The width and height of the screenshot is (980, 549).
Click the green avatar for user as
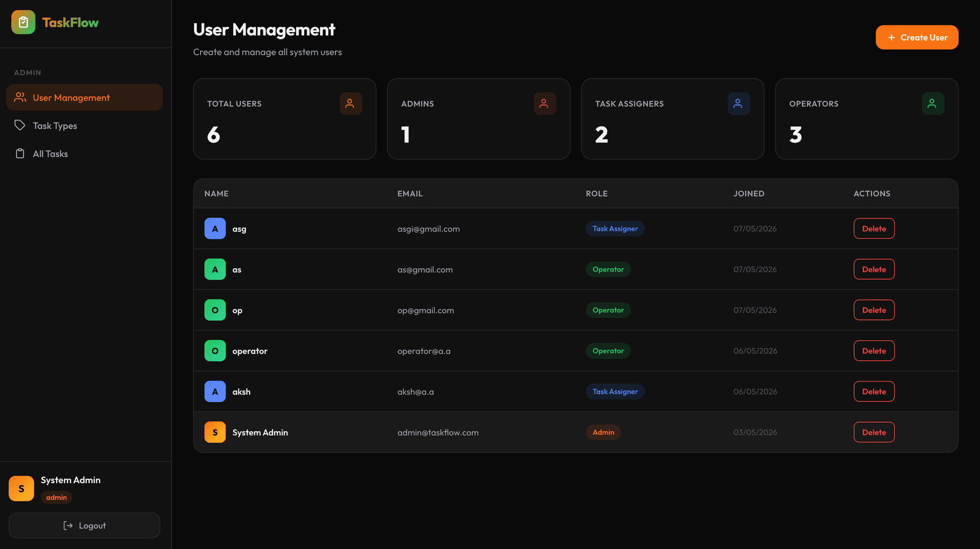(x=215, y=269)
